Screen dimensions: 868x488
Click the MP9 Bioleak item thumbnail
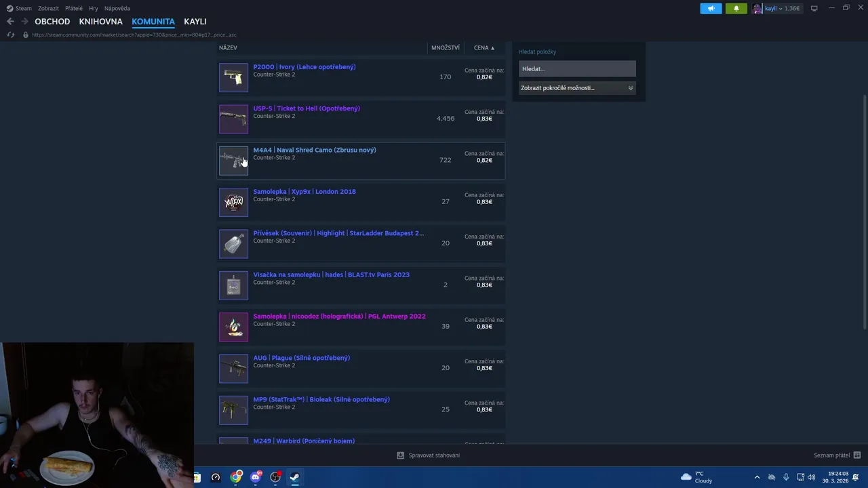(233, 409)
